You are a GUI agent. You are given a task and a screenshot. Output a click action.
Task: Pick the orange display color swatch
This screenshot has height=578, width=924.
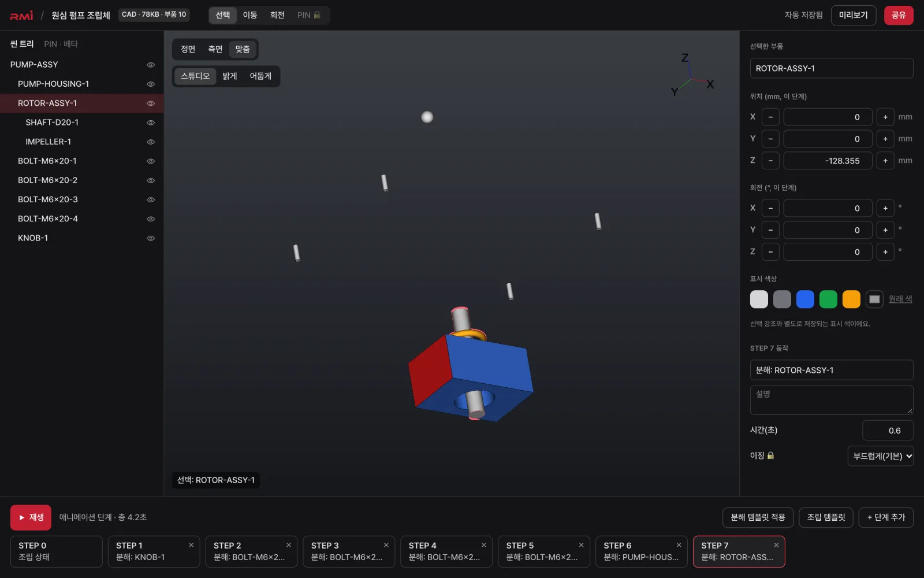pyautogui.click(x=851, y=299)
